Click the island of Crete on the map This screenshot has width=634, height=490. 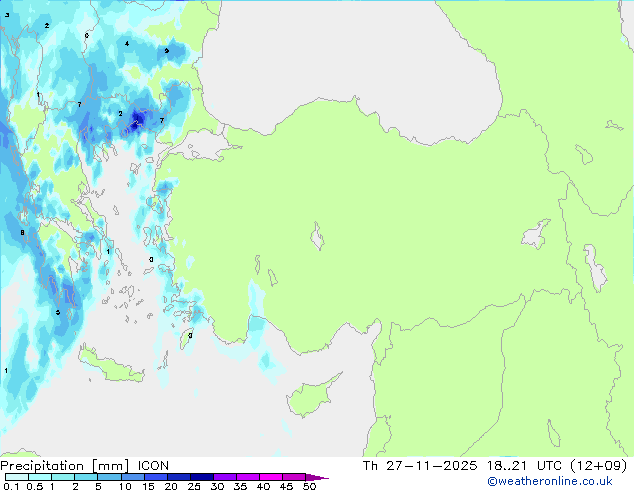111,365
